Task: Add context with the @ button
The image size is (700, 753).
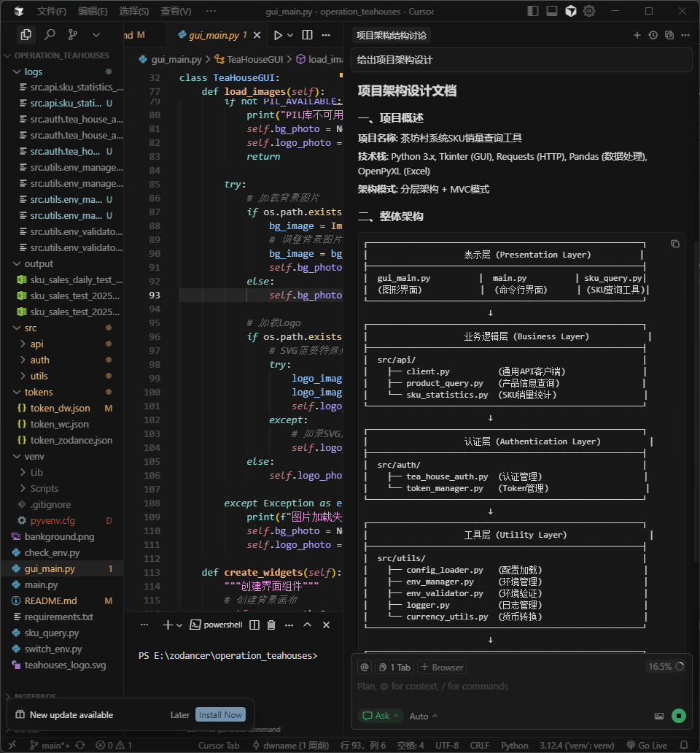Action: pyautogui.click(x=364, y=667)
